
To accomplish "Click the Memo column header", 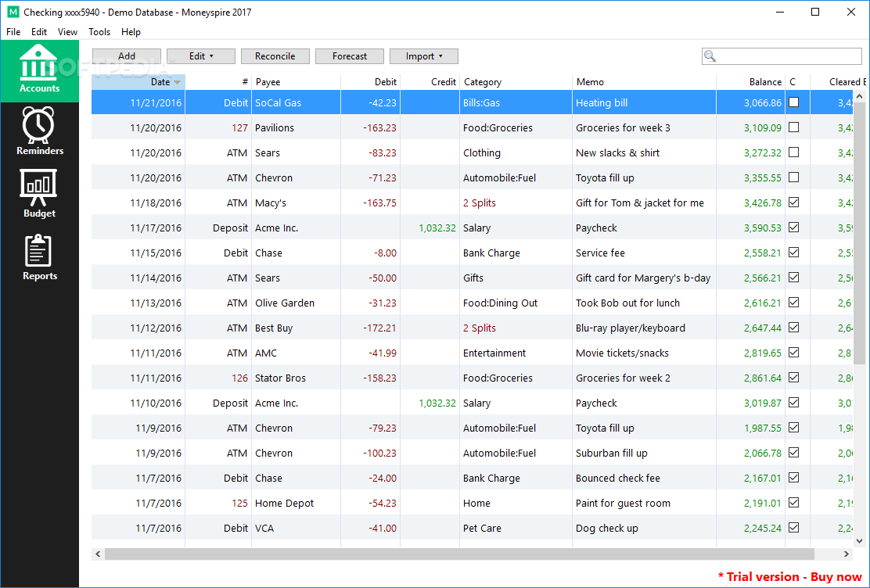I will point(644,81).
